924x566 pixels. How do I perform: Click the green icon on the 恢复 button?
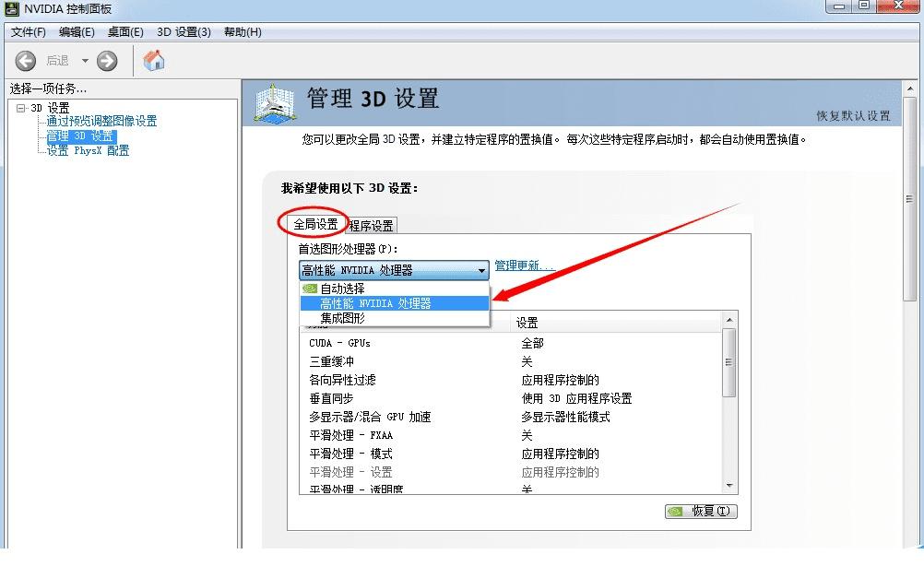click(676, 511)
